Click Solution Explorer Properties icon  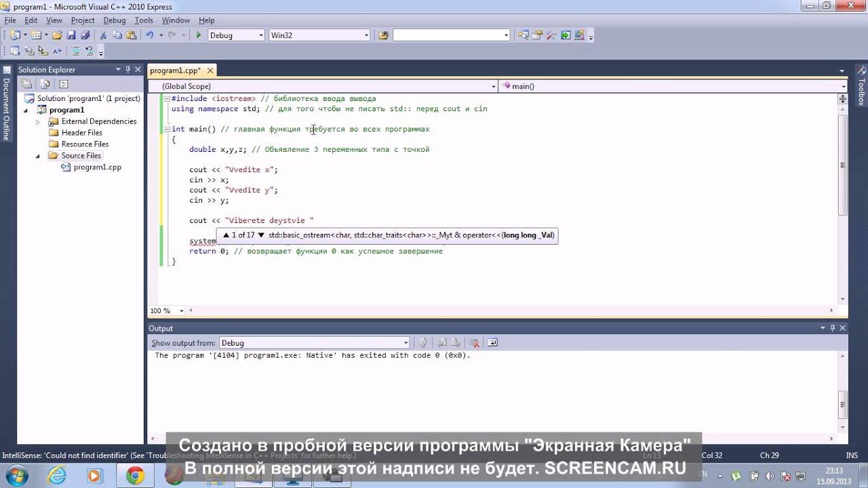pos(27,84)
